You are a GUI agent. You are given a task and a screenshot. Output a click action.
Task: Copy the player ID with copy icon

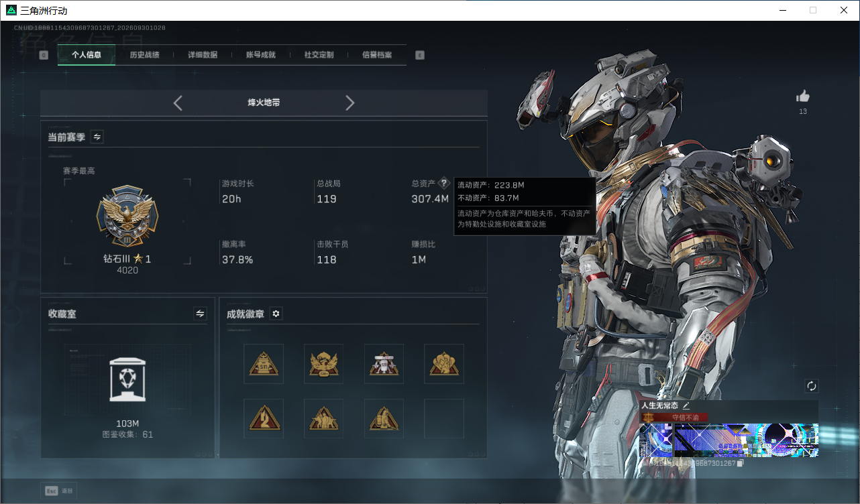[x=740, y=463]
